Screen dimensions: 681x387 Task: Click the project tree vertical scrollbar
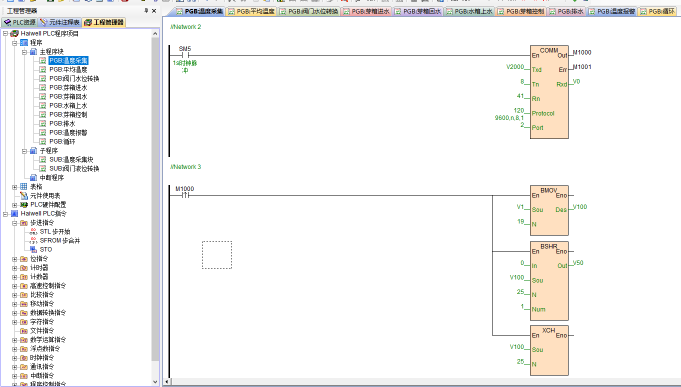(155, 198)
